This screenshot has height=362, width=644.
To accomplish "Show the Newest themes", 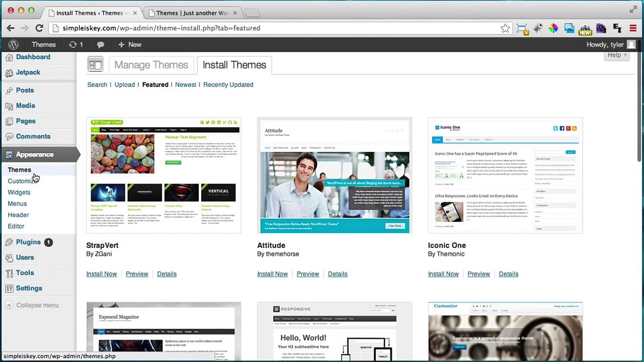I will (186, 85).
